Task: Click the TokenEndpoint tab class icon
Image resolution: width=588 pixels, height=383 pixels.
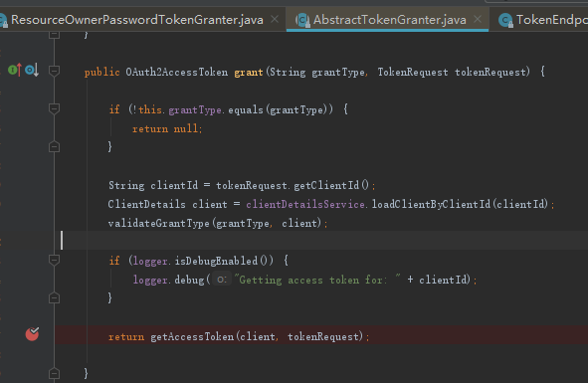Action: [x=505, y=20]
